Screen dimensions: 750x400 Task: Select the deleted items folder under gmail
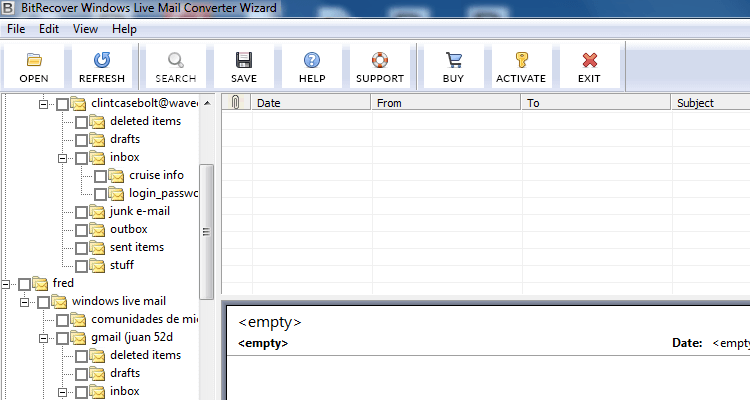(x=145, y=355)
